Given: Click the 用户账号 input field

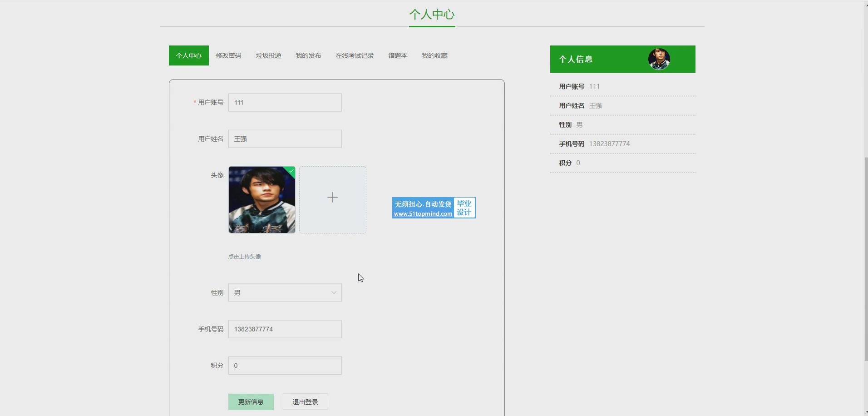Looking at the screenshot, I should pyautogui.click(x=285, y=103).
